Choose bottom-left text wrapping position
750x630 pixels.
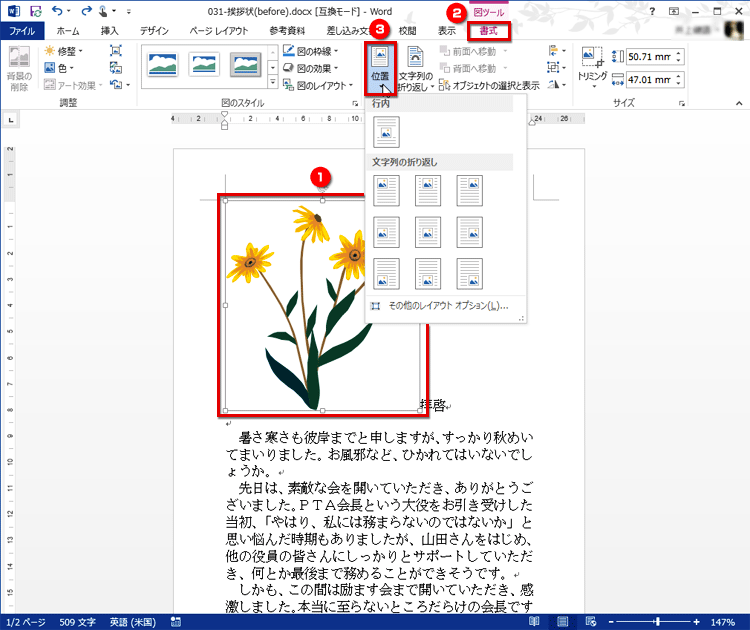386,274
